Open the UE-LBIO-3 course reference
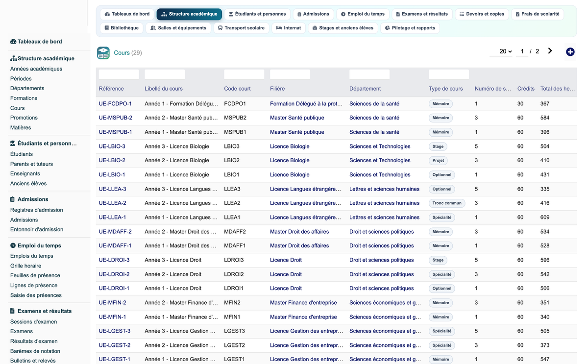588x364 pixels. pyautogui.click(x=112, y=146)
